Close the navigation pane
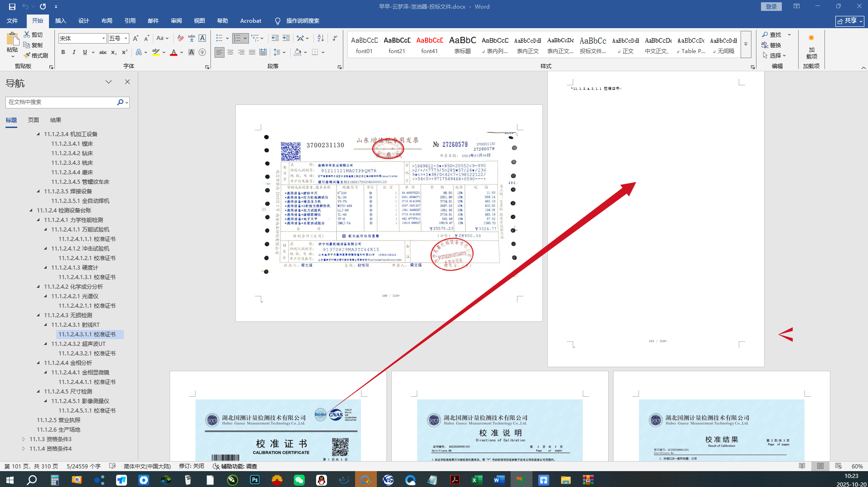Screen dimensions: 868x487 [x=127, y=82]
